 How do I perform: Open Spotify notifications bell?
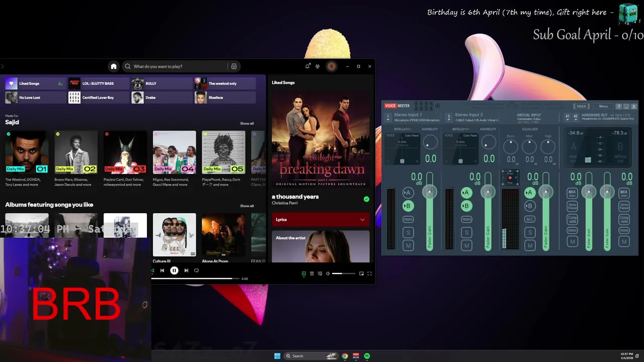click(x=307, y=66)
